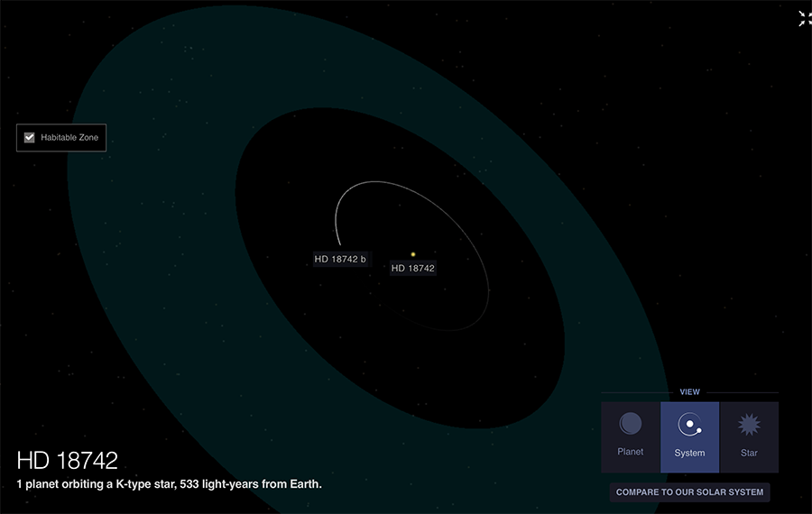
Task: Click the HD 18742 heading title
Action: pyautogui.click(x=68, y=460)
